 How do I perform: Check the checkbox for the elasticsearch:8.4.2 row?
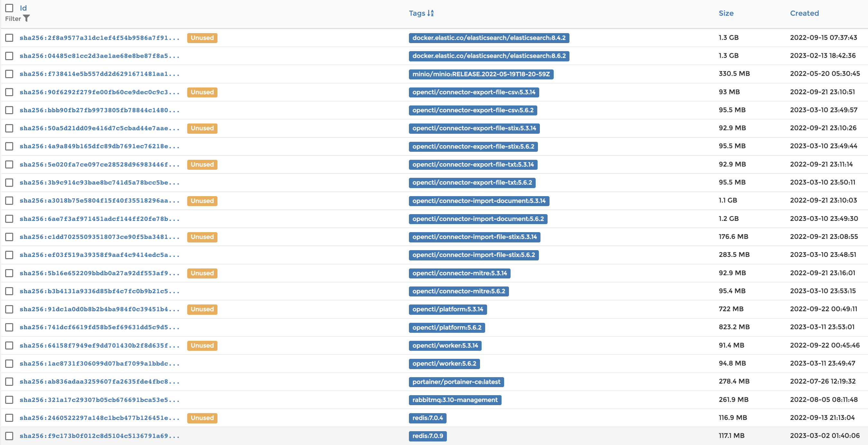[x=9, y=38]
